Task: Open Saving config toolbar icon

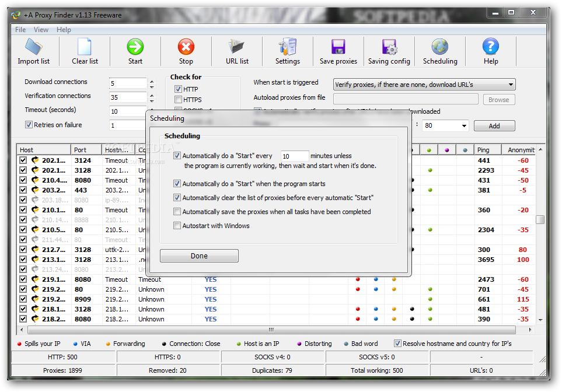Action: 389,47
